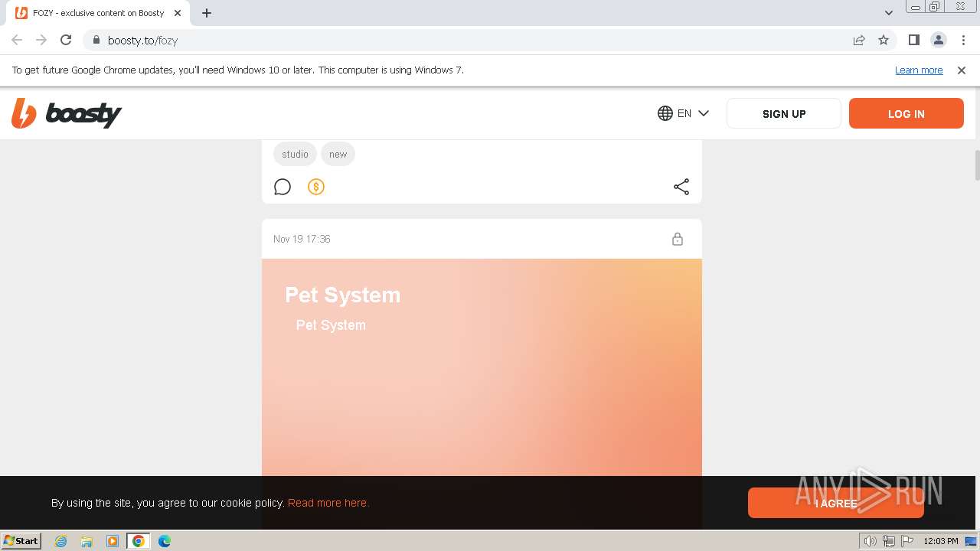Click the studio tag

pyautogui.click(x=295, y=154)
